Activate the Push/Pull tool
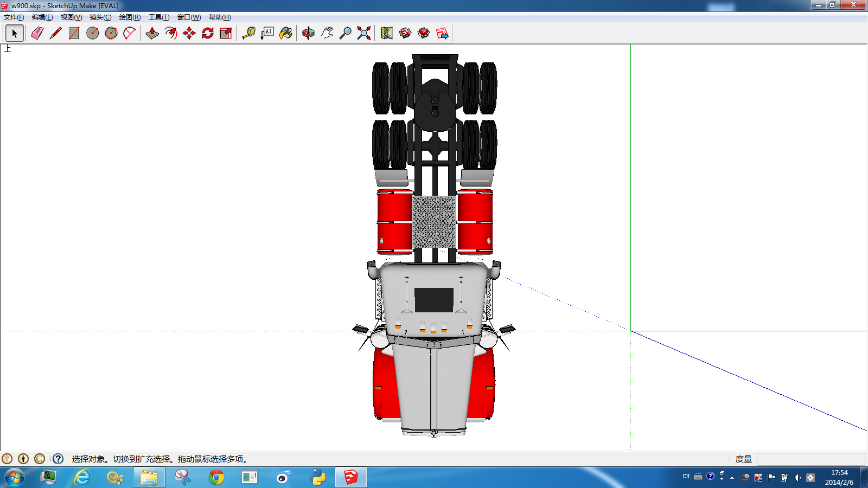The image size is (868, 488). coord(152,34)
